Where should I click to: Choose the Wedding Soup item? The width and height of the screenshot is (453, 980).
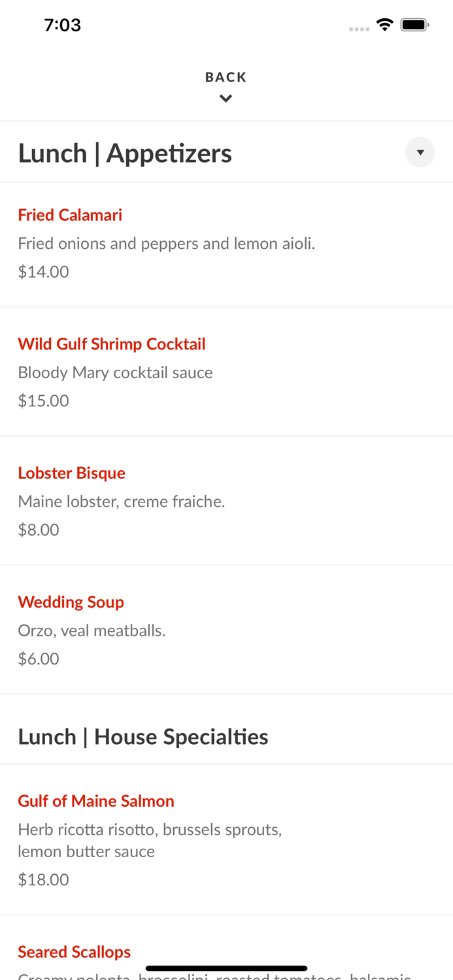click(71, 602)
